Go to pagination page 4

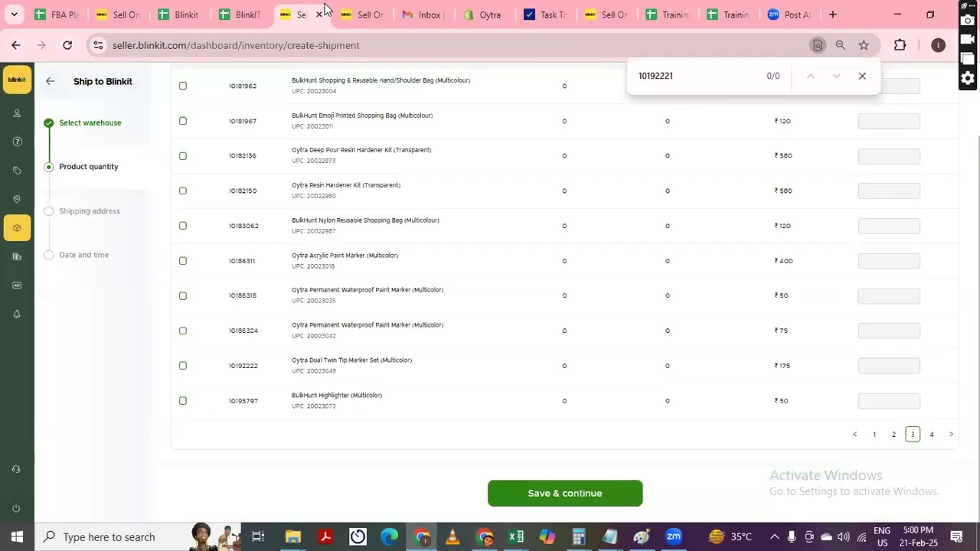pos(932,435)
